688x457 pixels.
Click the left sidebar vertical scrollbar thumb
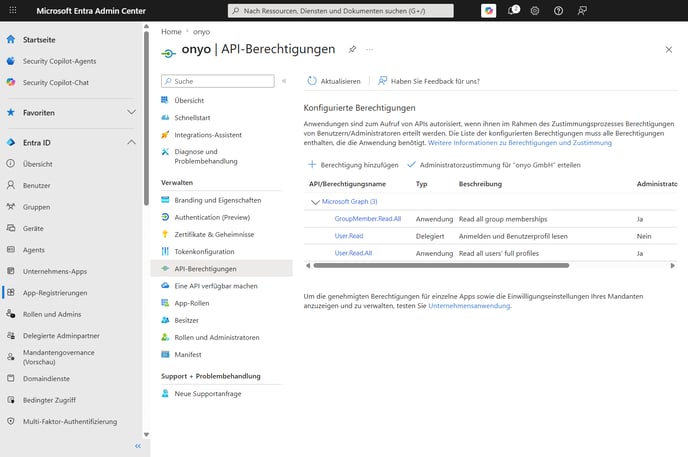(146, 118)
